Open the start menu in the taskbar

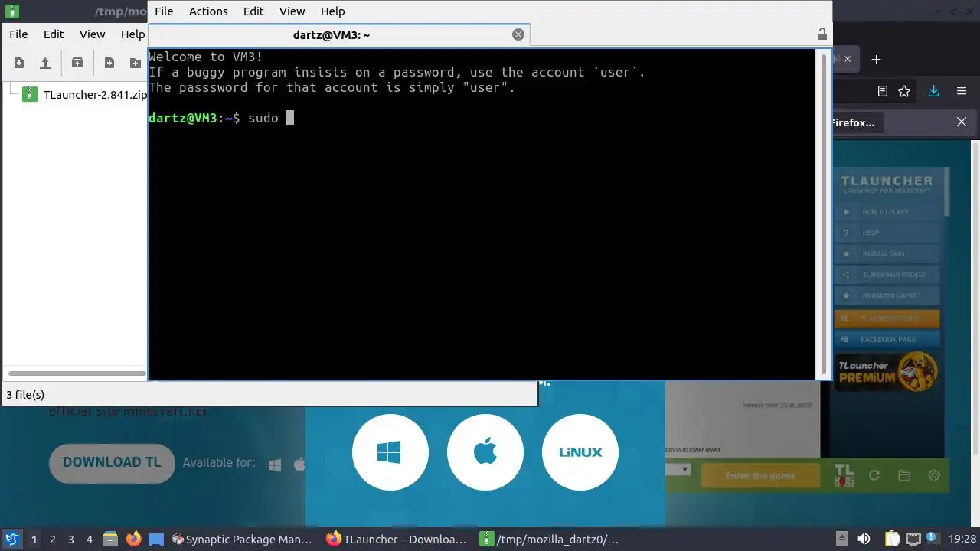(x=11, y=540)
